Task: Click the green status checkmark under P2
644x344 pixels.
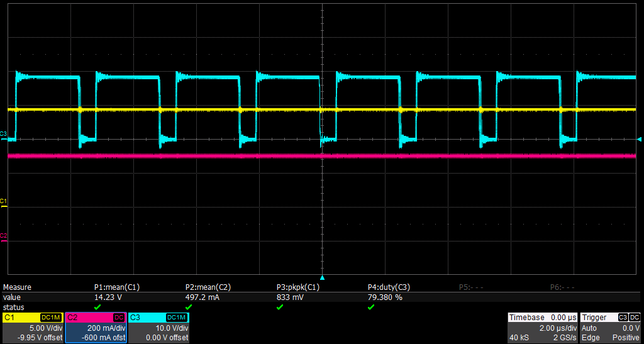Action: pos(189,307)
